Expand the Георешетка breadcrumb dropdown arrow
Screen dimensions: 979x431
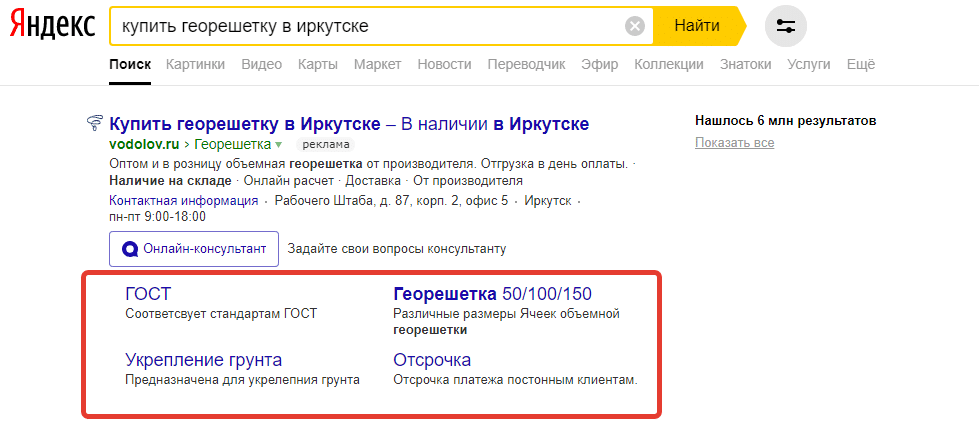click(x=278, y=145)
